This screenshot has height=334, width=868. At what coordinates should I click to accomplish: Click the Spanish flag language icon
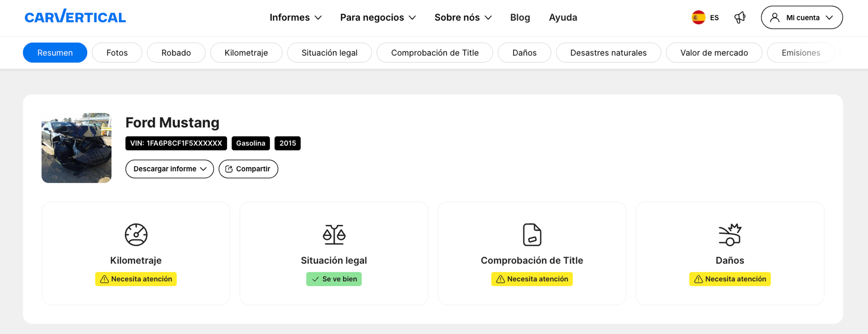point(698,18)
